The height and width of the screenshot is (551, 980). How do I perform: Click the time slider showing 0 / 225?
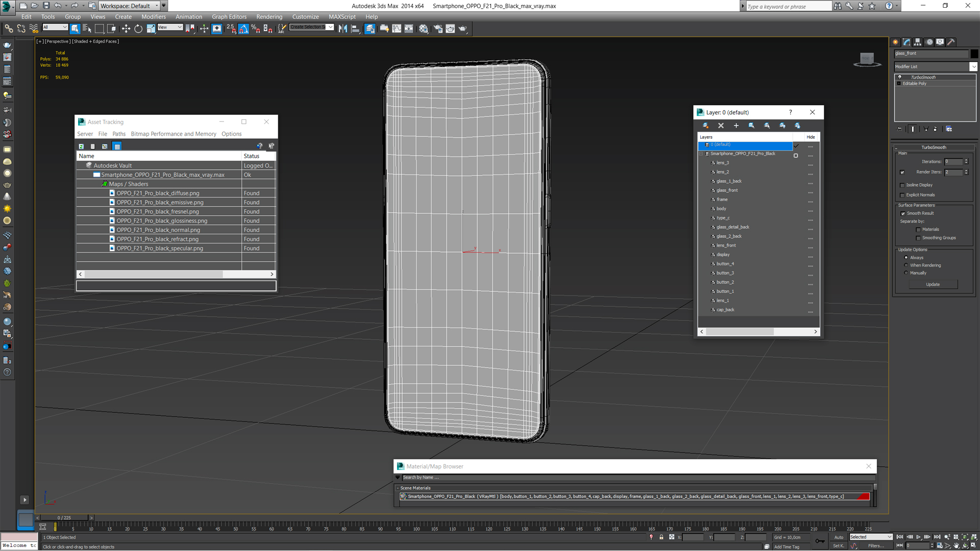(64, 518)
